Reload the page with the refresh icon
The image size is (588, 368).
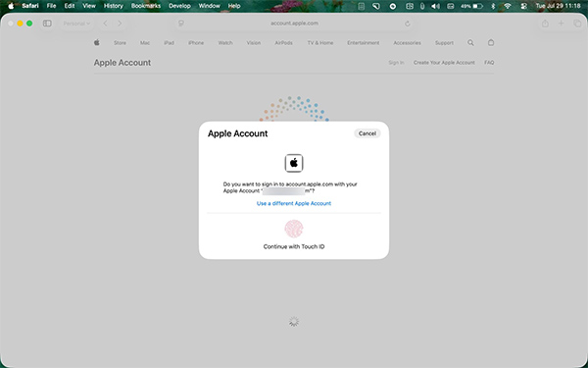coord(408,24)
